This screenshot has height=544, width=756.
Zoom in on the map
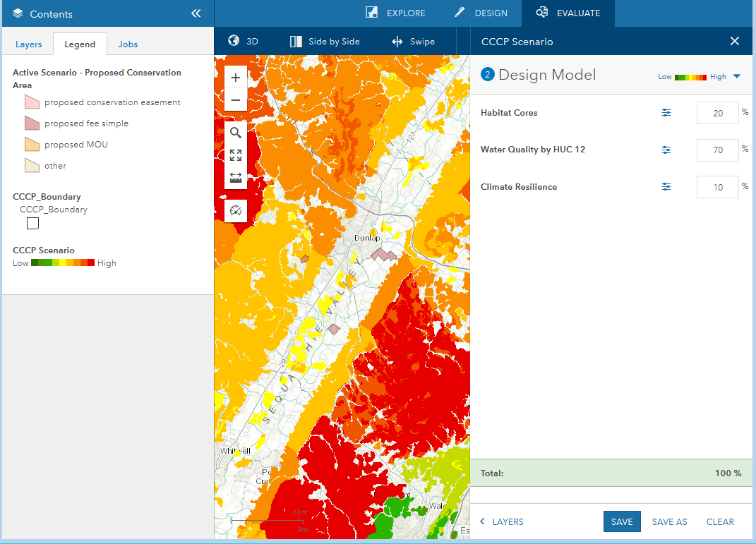[236, 78]
